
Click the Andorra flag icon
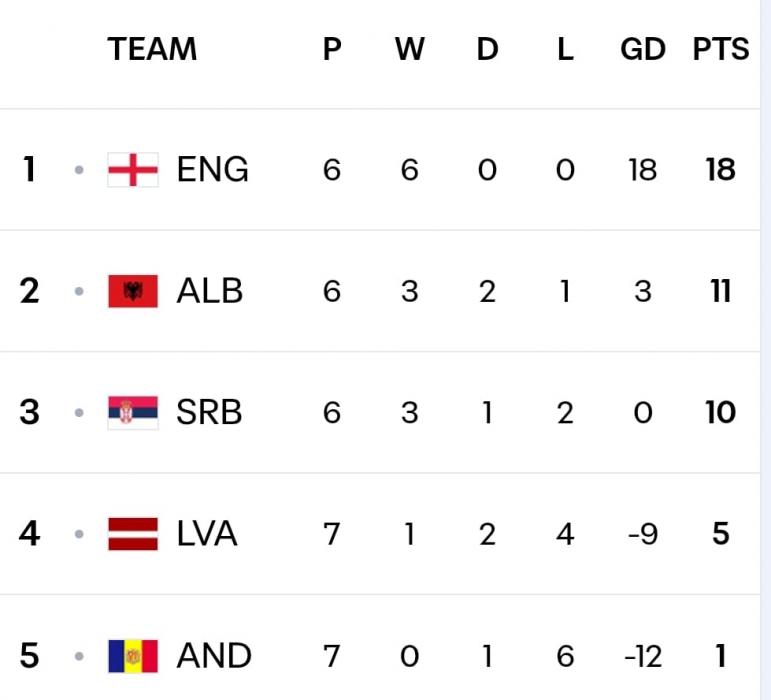[x=133, y=656]
